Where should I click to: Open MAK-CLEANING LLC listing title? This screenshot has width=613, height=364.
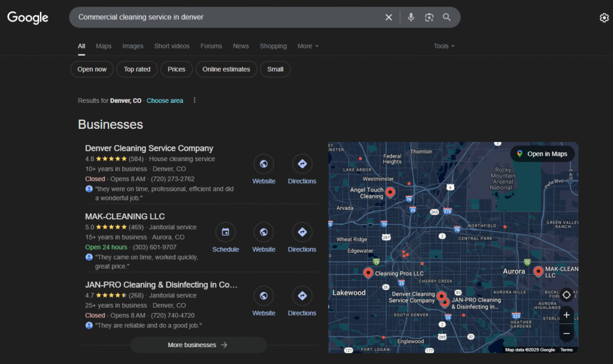[x=125, y=216]
